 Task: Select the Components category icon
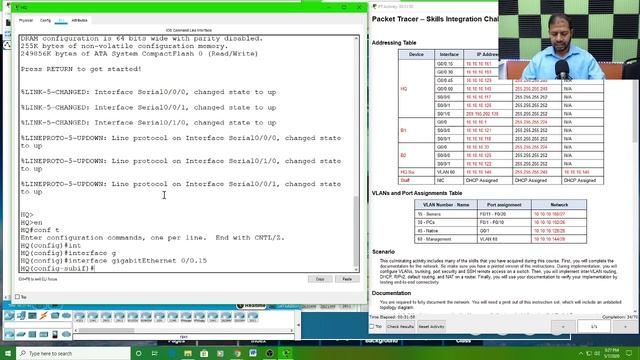point(32,316)
